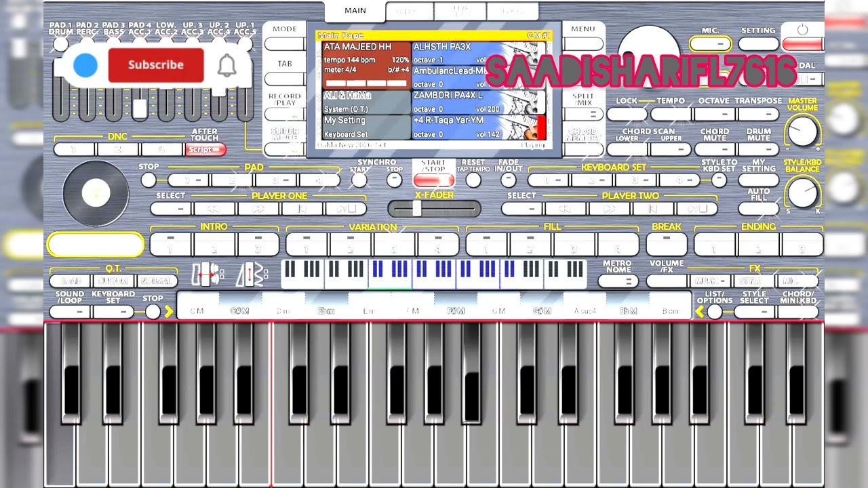Click yellow left arrow after chord list
Viewport: 868px width, 488px height.
(699, 312)
